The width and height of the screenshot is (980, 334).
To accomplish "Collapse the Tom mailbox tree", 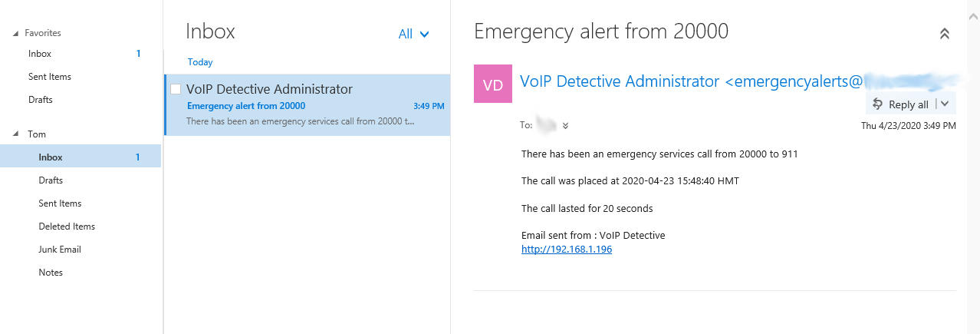I will pos(16,134).
